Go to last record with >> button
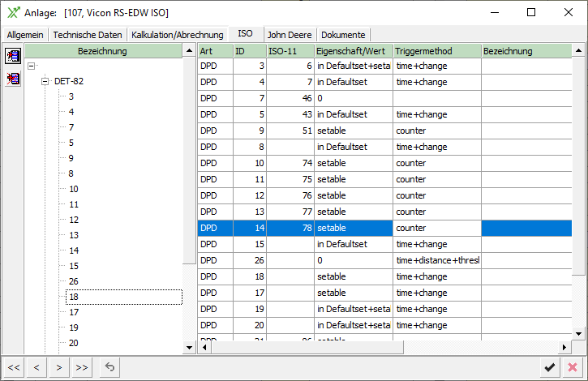The image size is (588, 381). coord(82,367)
